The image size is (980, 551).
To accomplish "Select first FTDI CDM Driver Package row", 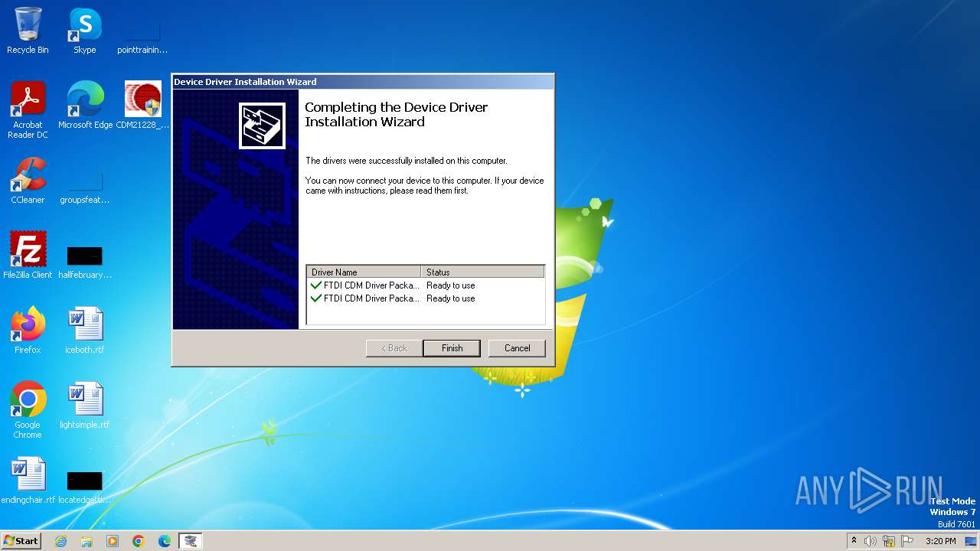I will [425, 285].
